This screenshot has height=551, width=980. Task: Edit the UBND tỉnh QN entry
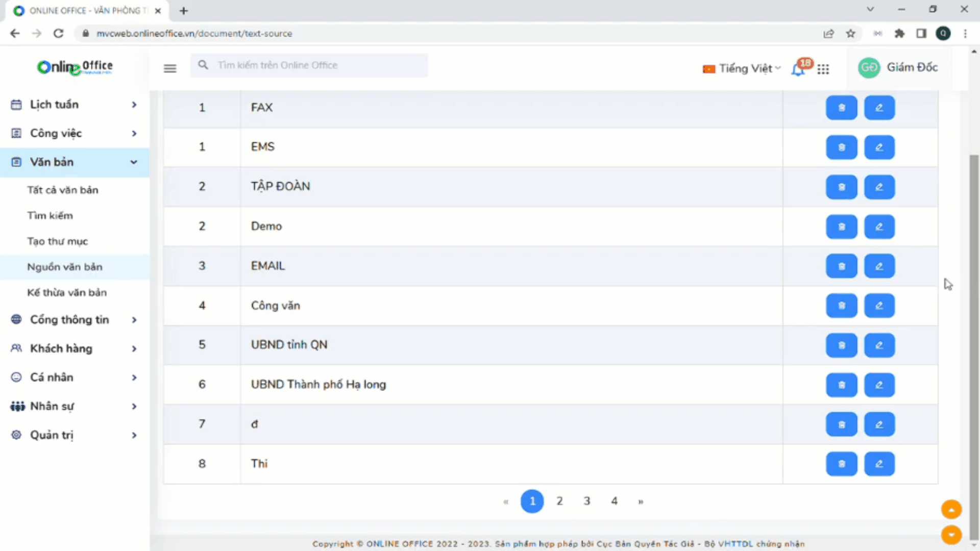tap(879, 345)
